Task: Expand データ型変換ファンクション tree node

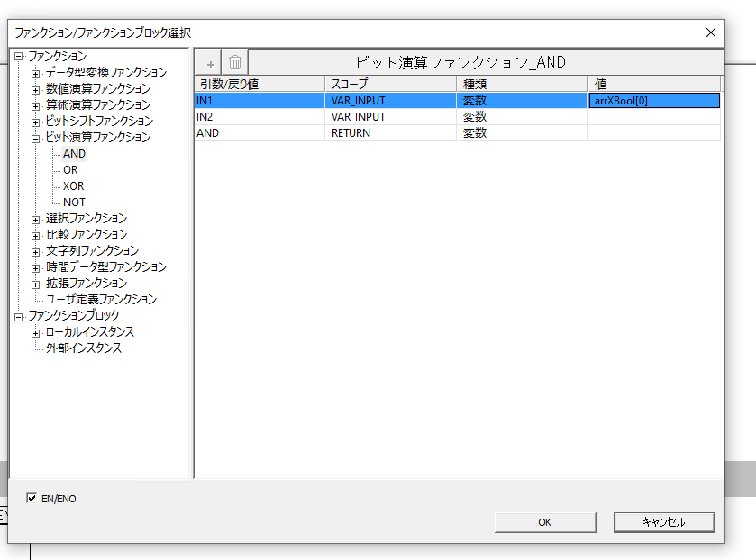Action: (36, 73)
